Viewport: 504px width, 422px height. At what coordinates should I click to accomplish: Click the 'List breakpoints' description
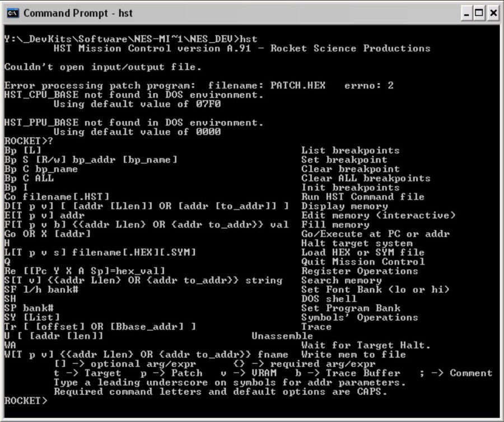coord(351,151)
